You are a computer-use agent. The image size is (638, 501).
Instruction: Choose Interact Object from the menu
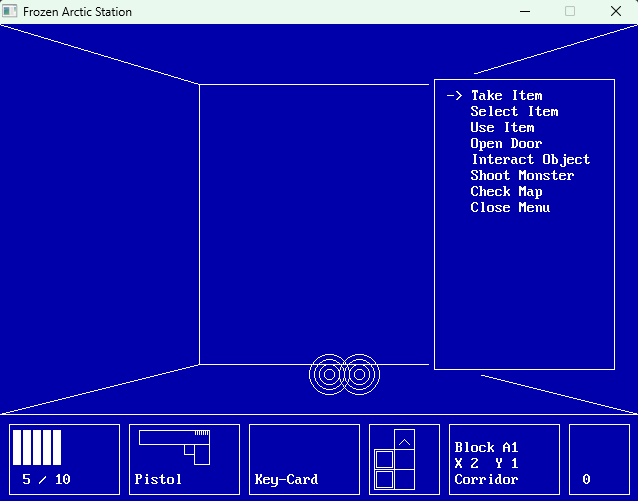click(x=531, y=160)
